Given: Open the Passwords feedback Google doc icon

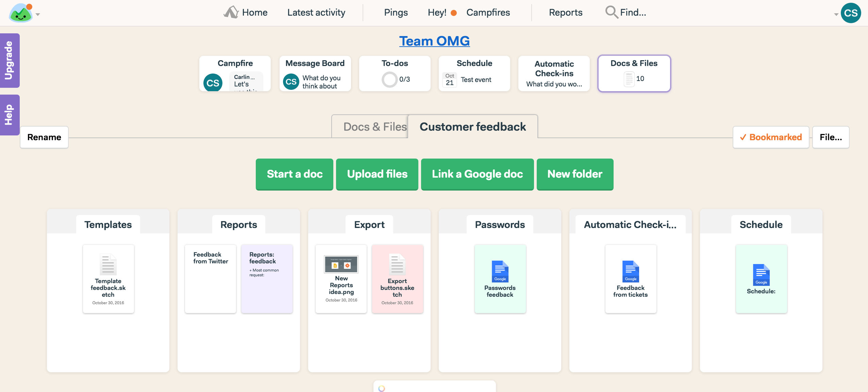Looking at the screenshot, I should tap(500, 271).
